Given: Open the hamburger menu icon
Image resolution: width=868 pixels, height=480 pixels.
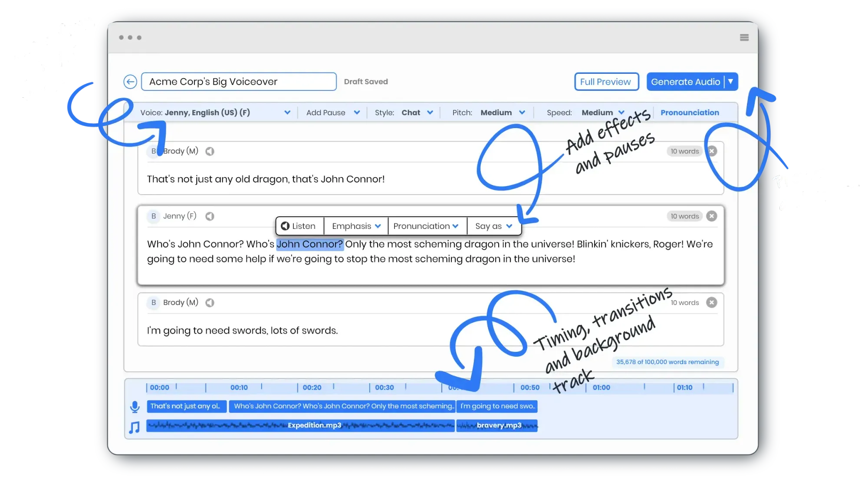Looking at the screenshot, I should [x=744, y=38].
